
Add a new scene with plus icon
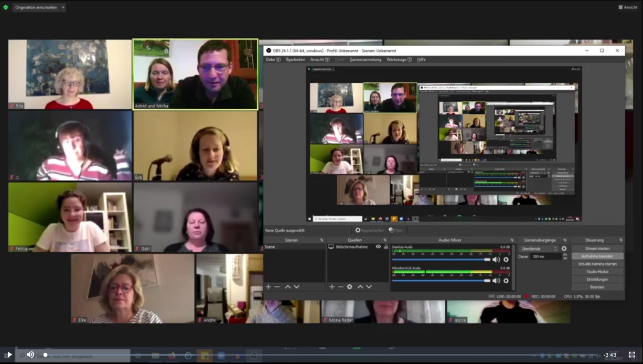[x=269, y=287]
